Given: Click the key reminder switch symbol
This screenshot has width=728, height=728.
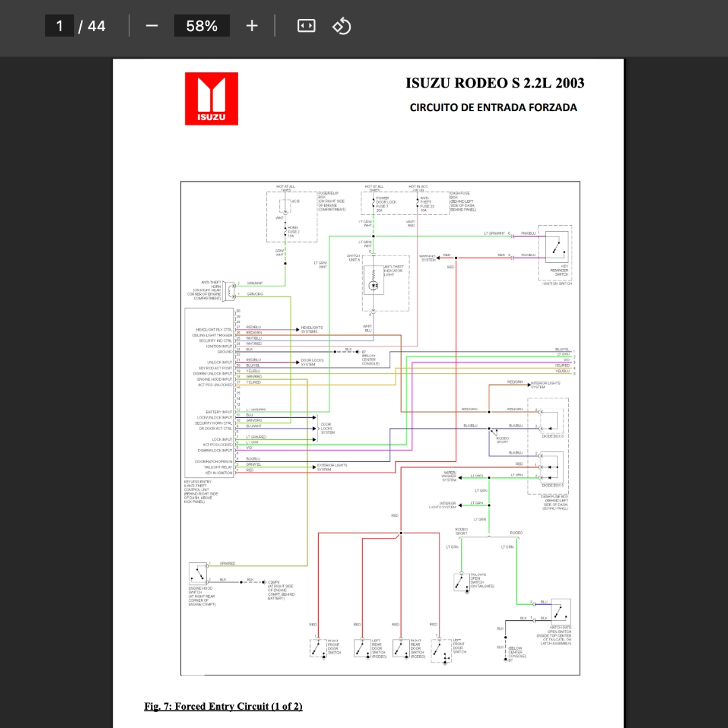Looking at the screenshot, I should [x=557, y=247].
